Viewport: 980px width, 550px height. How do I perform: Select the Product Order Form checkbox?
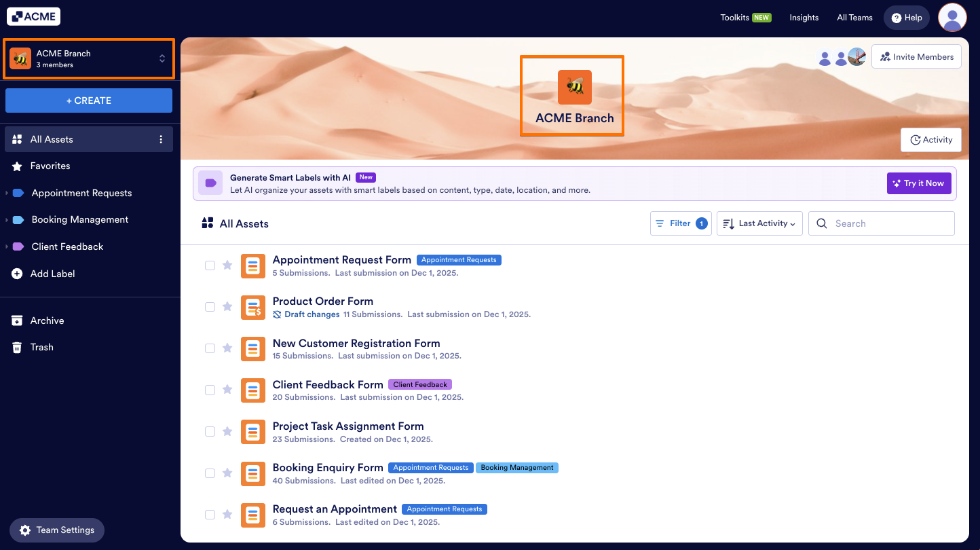click(210, 307)
